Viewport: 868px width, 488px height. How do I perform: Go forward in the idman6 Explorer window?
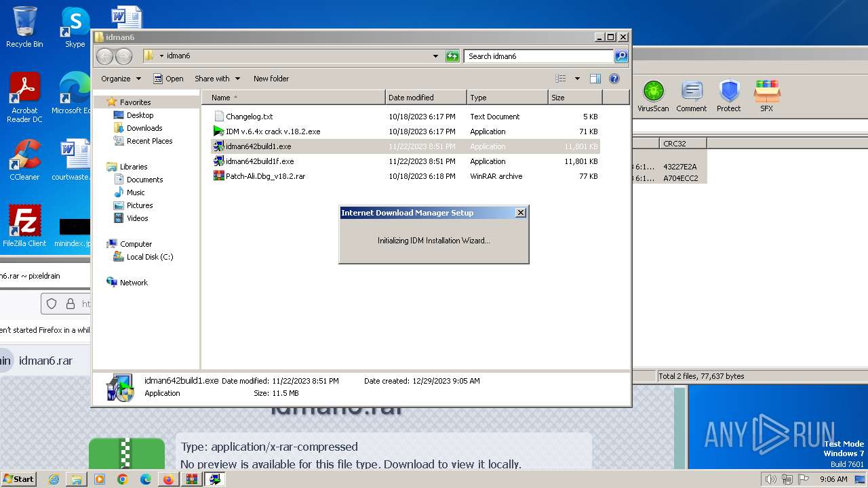(x=123, y=56)
